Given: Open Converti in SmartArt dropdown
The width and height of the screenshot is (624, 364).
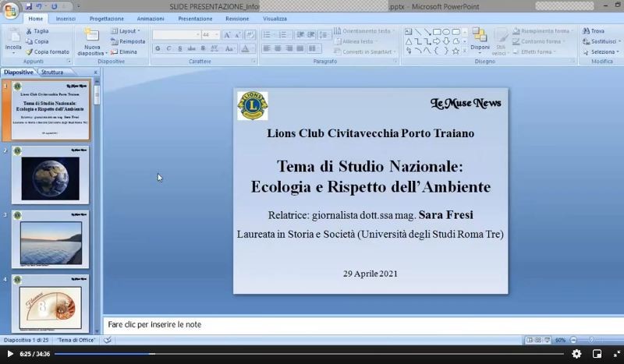Looking at the screenshot, I should (x=365, y=51).
